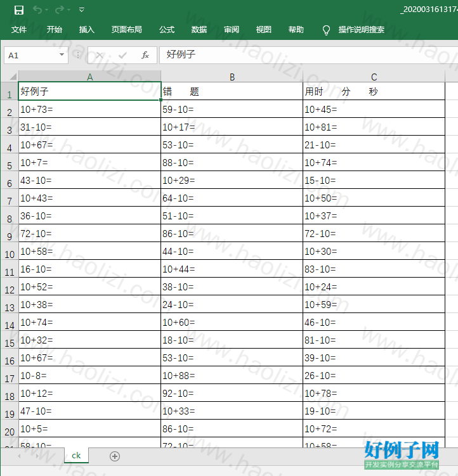
Task: Select cell with 59-10=
Action: [232, 109]
